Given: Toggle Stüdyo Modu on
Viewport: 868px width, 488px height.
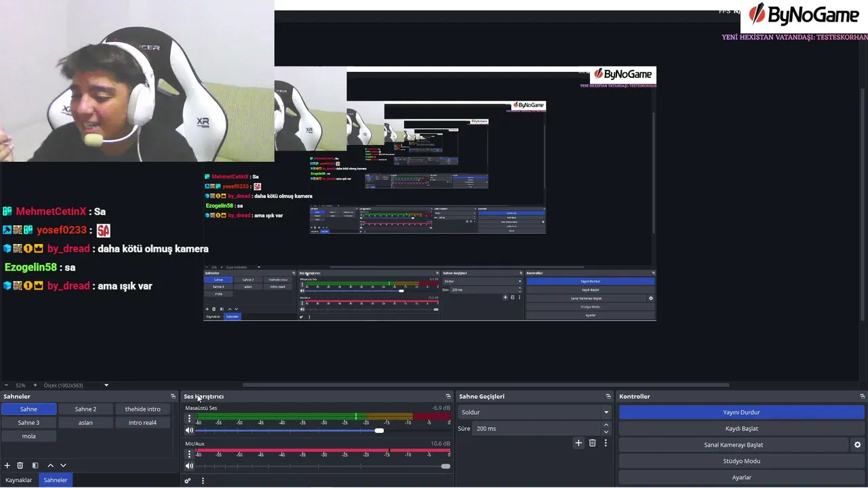Looking at the screenshot, I should click(x=742, y=461).
